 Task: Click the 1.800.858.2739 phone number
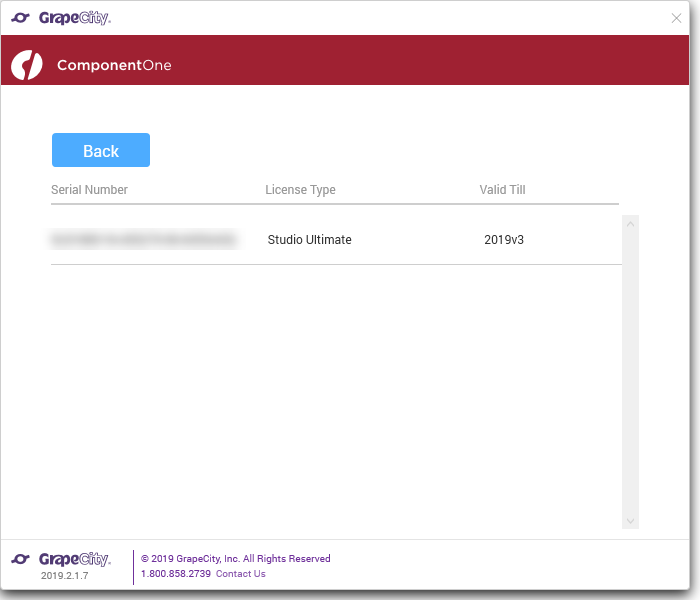point(176,574)
